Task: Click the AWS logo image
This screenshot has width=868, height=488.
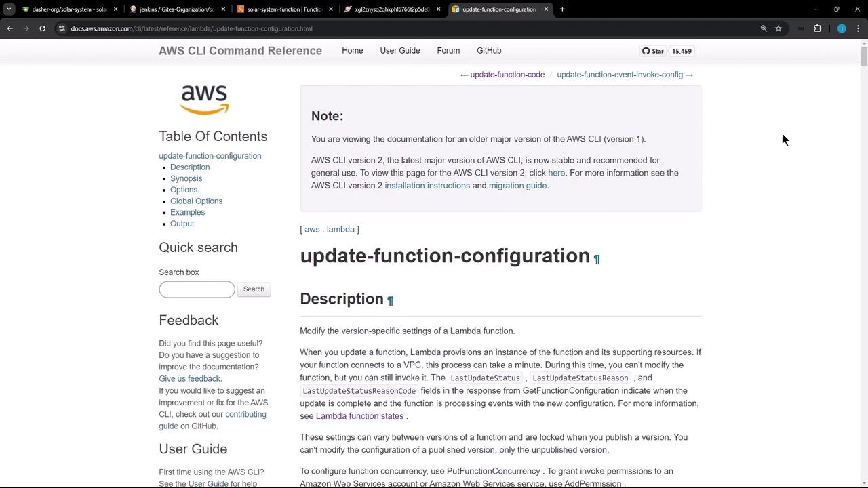Action: [x=204, y=100]
